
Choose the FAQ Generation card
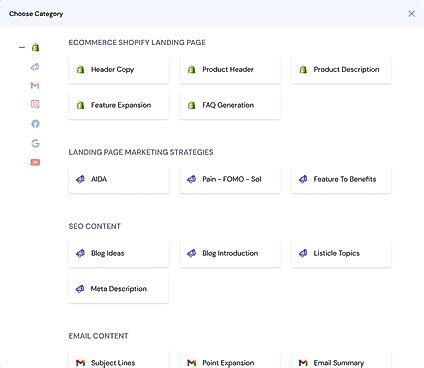tap(230, 105)
